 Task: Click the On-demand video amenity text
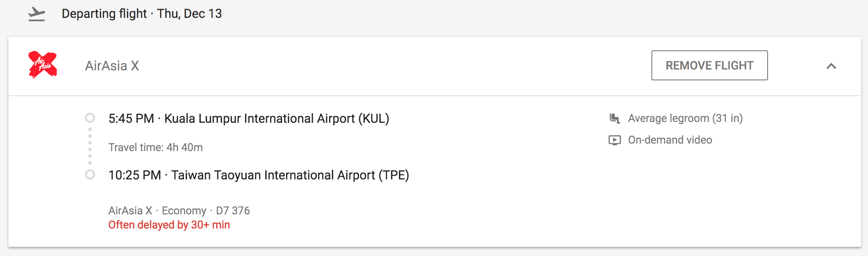click(x=670, y=140)
